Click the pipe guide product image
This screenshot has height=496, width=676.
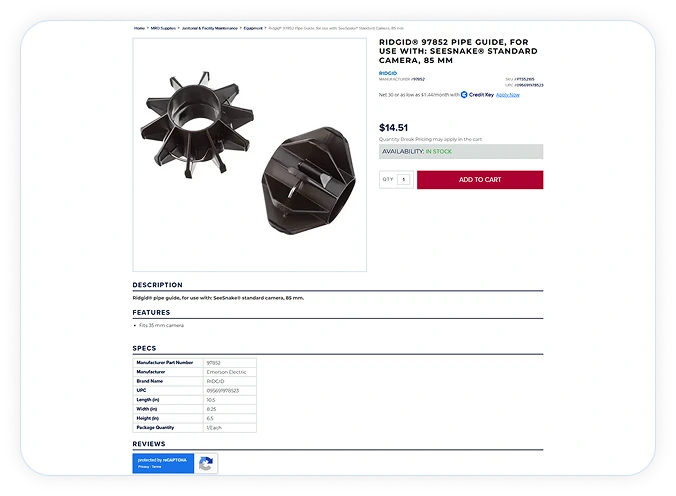pos(250,155)
